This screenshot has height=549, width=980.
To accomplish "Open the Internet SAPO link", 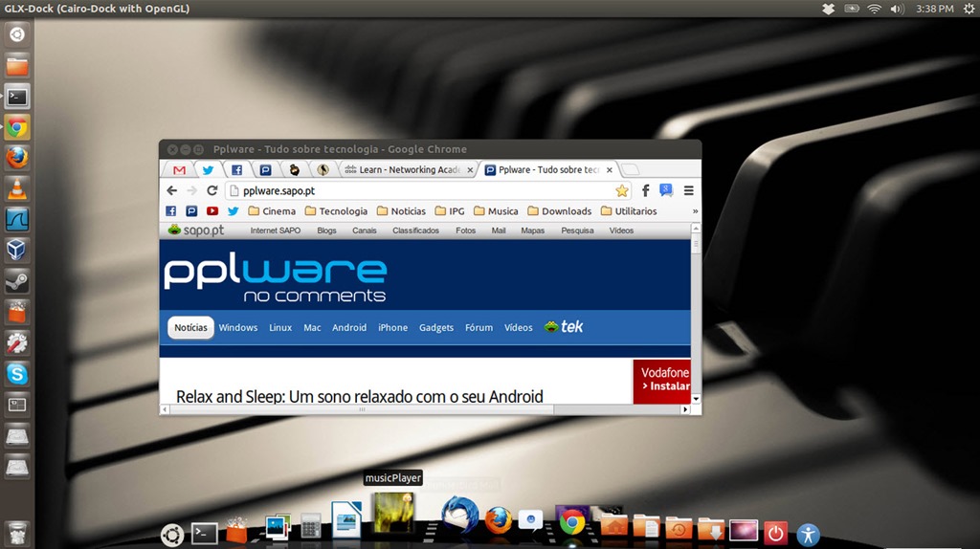I will [x=275, y=231].
